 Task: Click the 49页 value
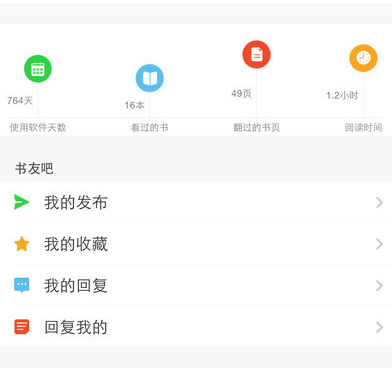(x=241, y=93)
